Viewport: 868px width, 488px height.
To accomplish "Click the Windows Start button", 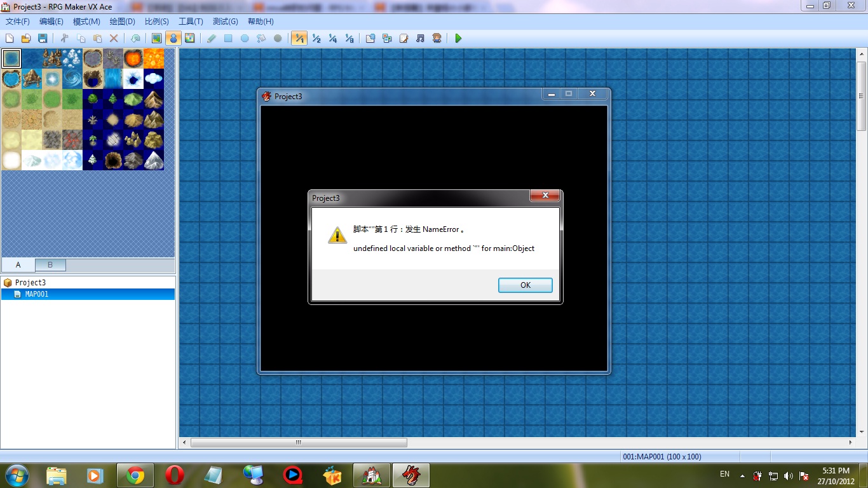I will 17,475.
